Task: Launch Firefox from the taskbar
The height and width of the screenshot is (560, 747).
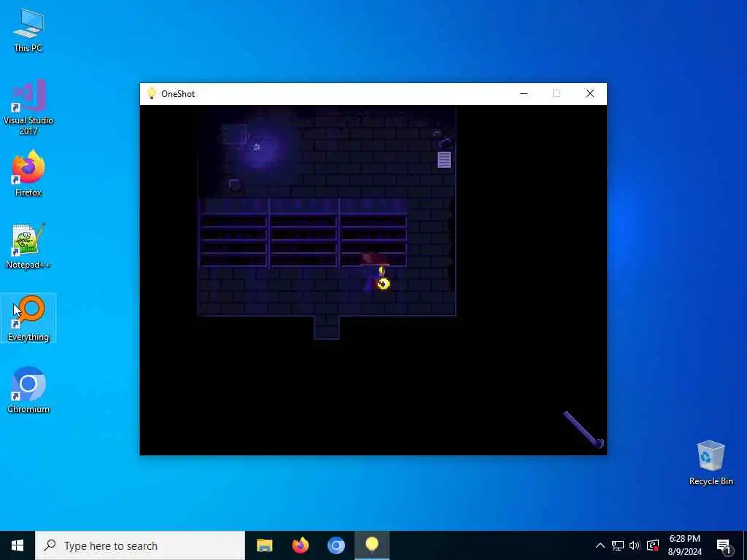Action: (x=300, y=545)
